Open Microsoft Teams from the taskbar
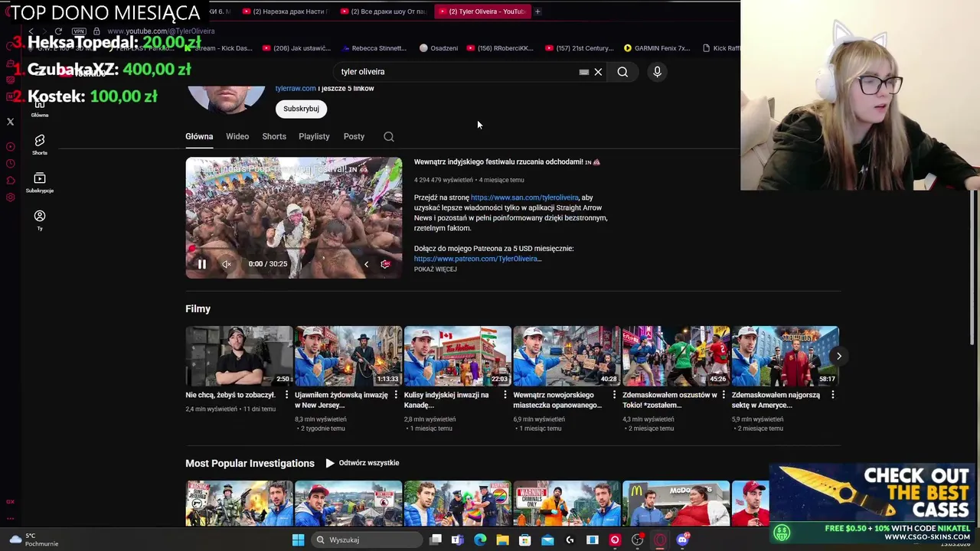Image resolution: width=980 pixels, height=551 pixels. point(457,540)
